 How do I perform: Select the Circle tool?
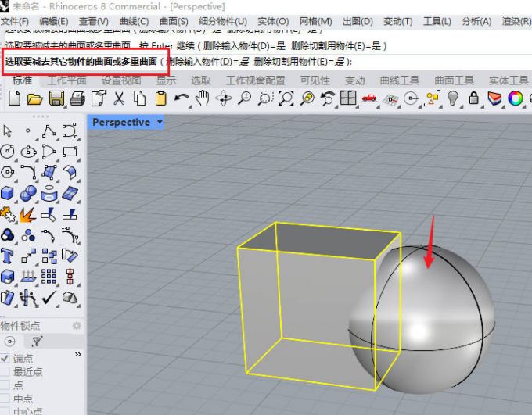pyautogui.click(x=8, y=152)
